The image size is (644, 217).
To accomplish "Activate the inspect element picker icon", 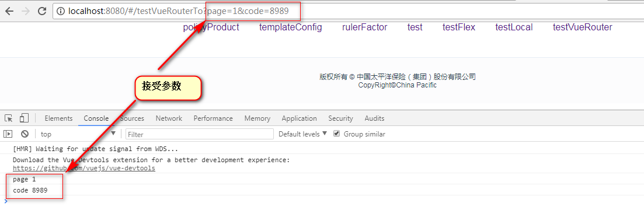I will click(9, 118).
